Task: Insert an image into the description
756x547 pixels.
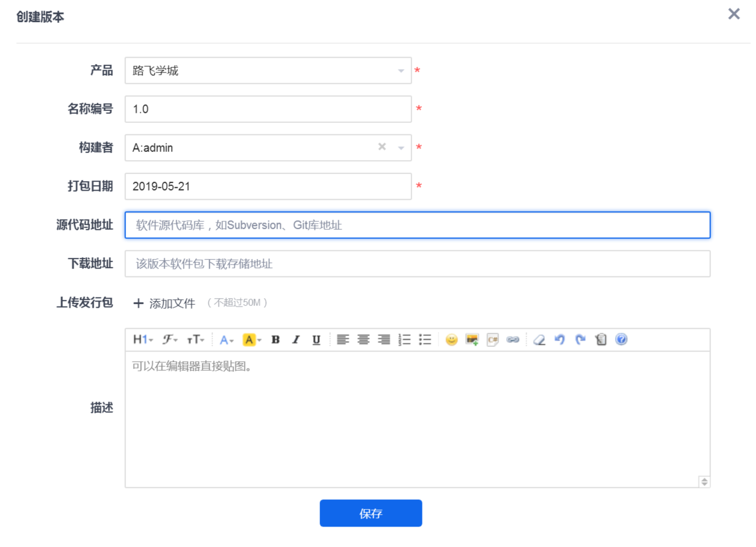Action: [472, 339]
